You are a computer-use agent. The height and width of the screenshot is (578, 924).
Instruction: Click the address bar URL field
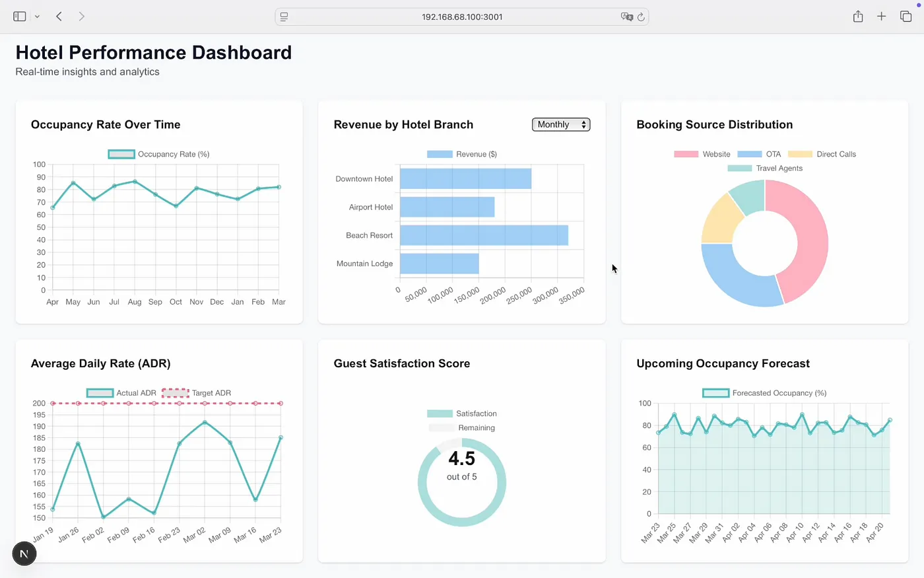pyautogui.click(x=461, y=17)
